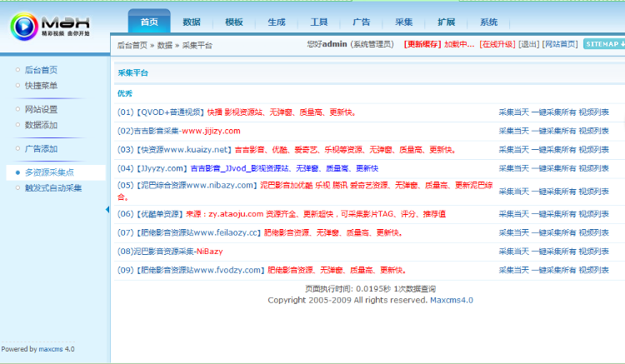The width and height of the screenshot is (625, 364).
Task: Click 视频列表 for source (04)
Action: [594, 168]
